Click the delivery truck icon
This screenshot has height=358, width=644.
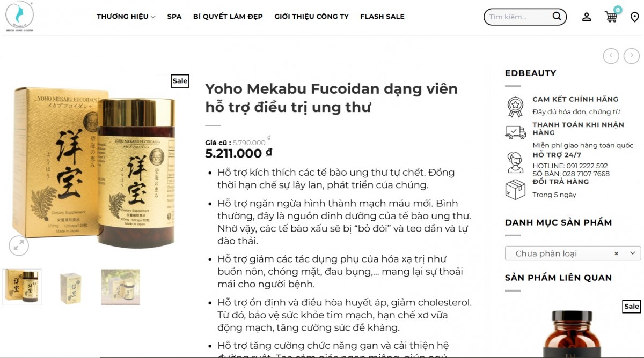[x=516, y=132]
